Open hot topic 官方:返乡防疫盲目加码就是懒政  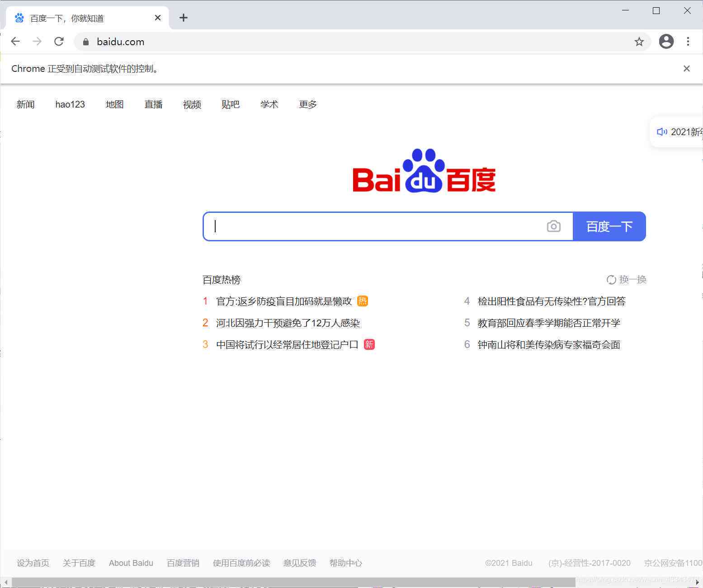coord(284,301)
